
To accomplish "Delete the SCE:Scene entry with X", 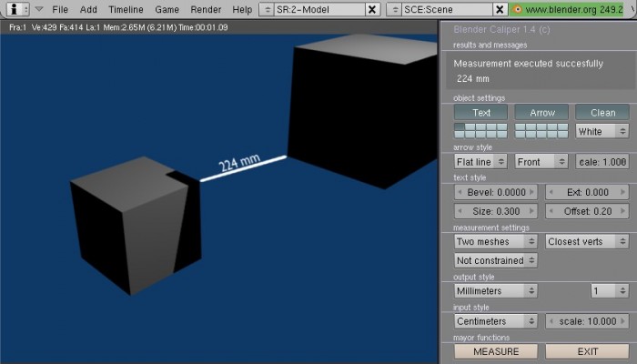I will [498, 9].
